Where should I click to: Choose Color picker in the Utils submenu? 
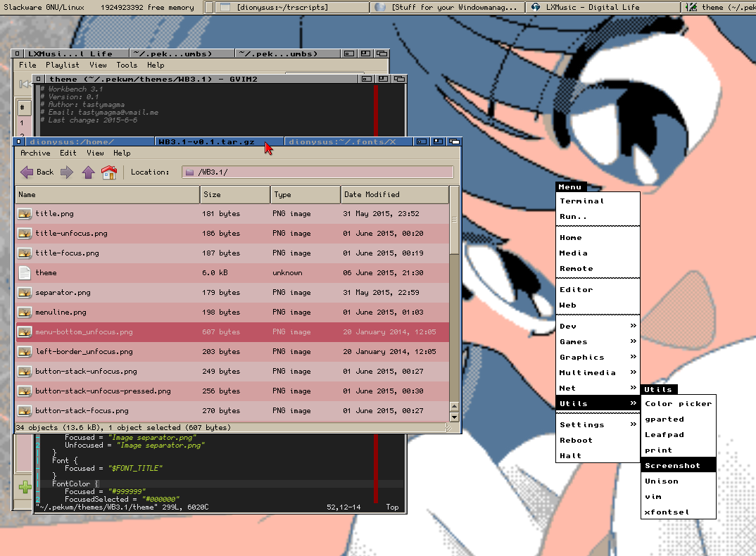679,404
